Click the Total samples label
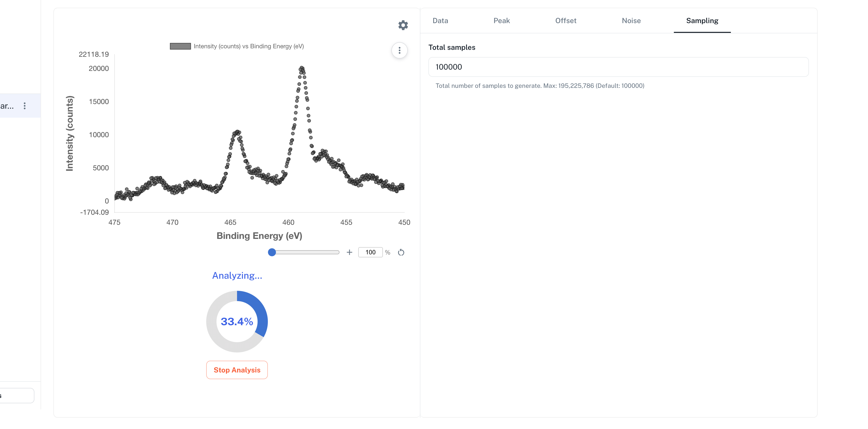The height and width of the screenshot is (429, 868). click(x=452, y=48)
